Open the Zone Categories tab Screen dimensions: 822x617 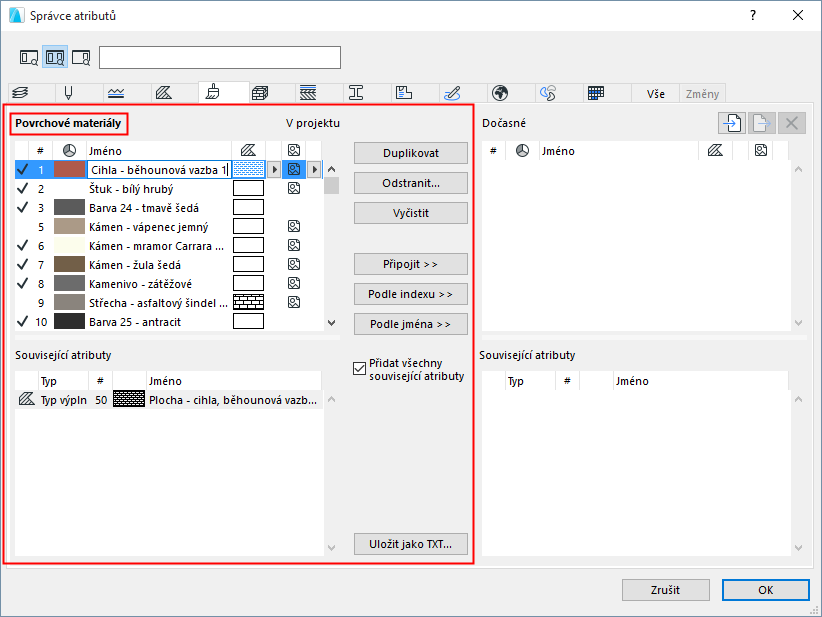tap(404, 93)
